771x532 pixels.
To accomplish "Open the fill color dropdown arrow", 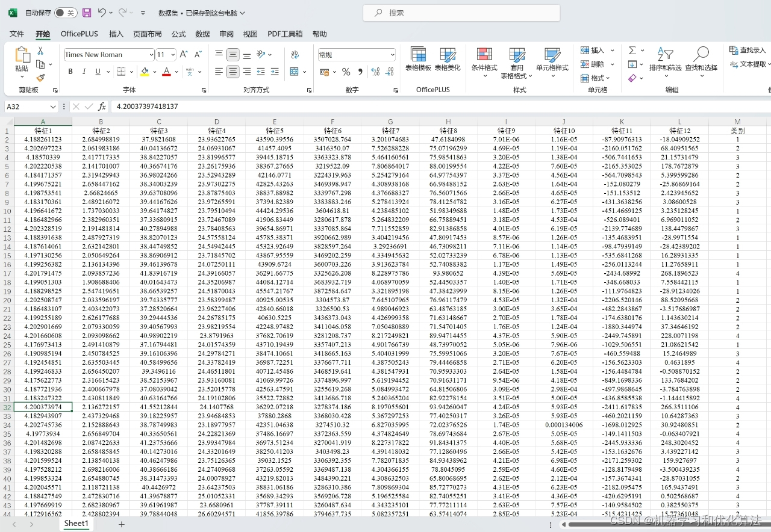I will pyautogui.click(x=154, y=72).
